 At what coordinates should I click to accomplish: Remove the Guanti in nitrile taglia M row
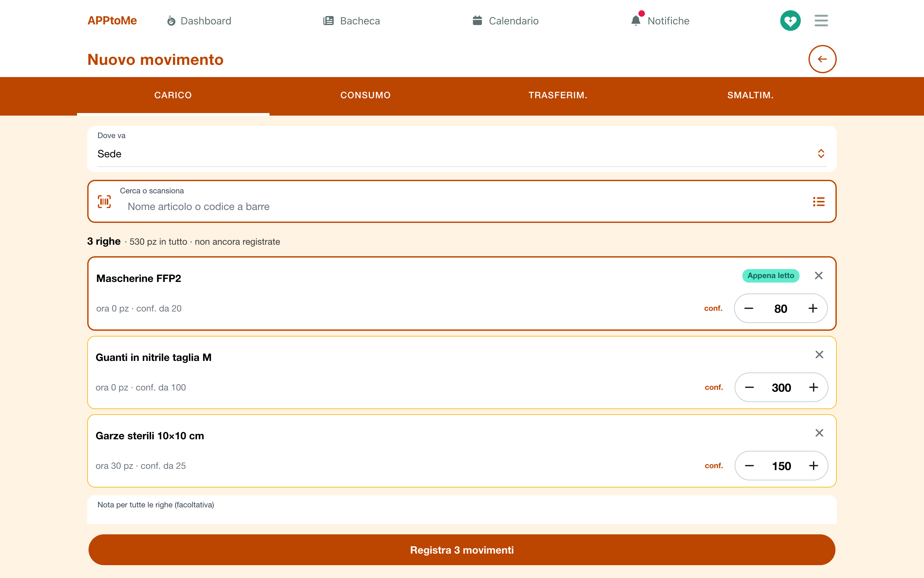[x=819, y=355]
